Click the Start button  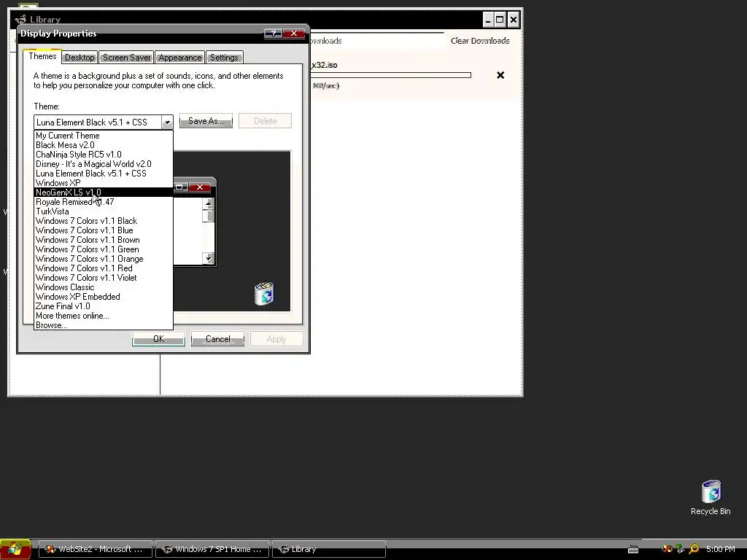click(x=15, y=549)
